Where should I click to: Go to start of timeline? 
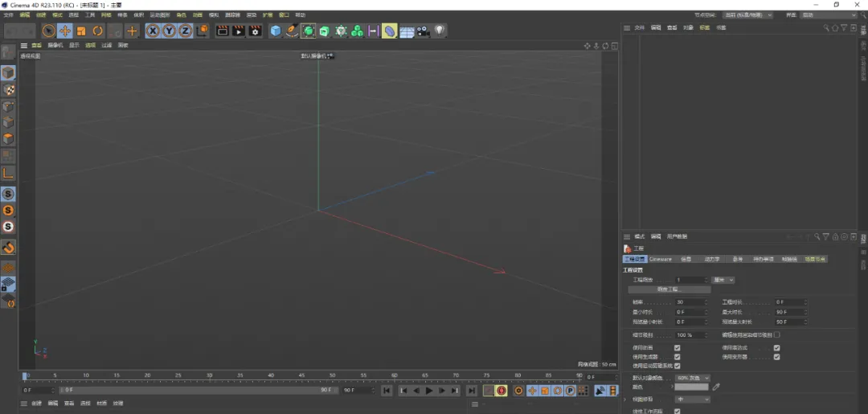(x=387, y=391)
